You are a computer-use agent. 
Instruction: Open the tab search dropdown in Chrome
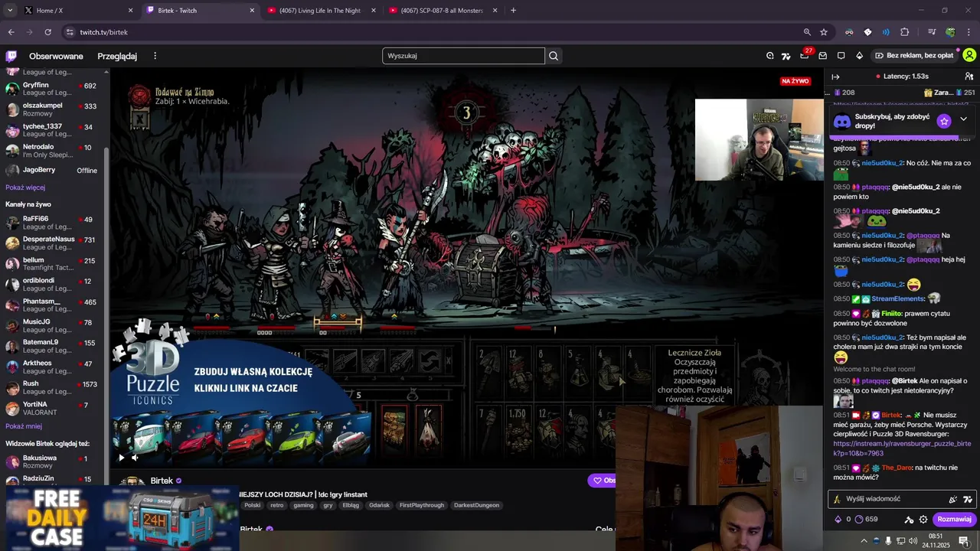click(x=9, y=10)
